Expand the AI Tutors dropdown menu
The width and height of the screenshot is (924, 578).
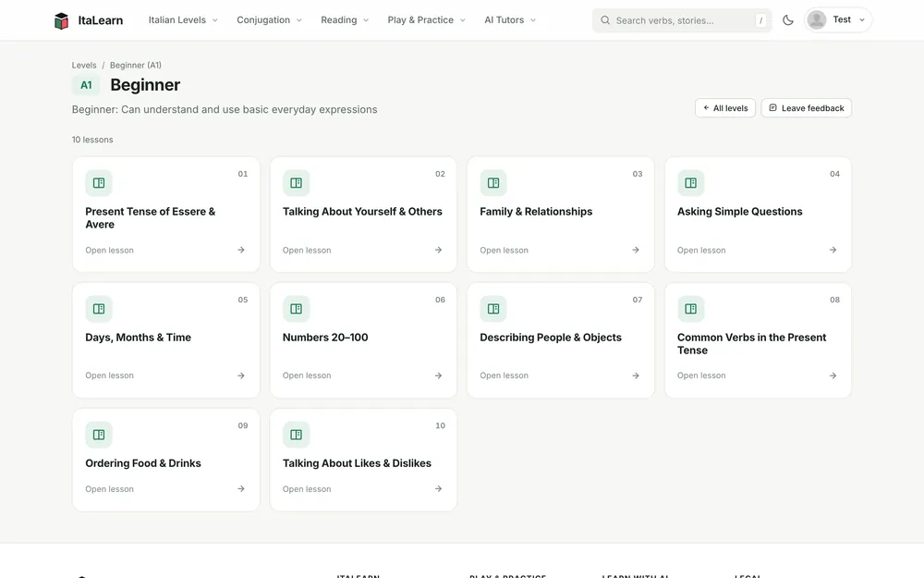click(510, 20)
